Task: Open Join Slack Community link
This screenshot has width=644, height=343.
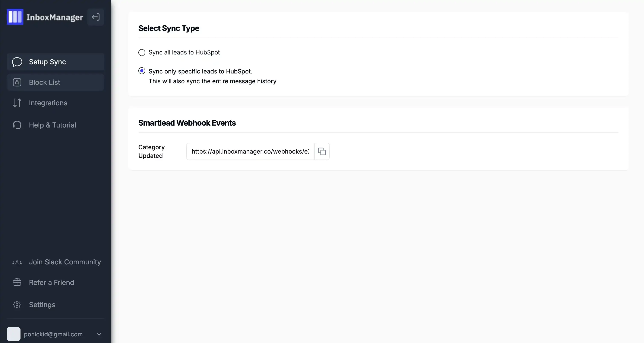Action: click(56, 262)
